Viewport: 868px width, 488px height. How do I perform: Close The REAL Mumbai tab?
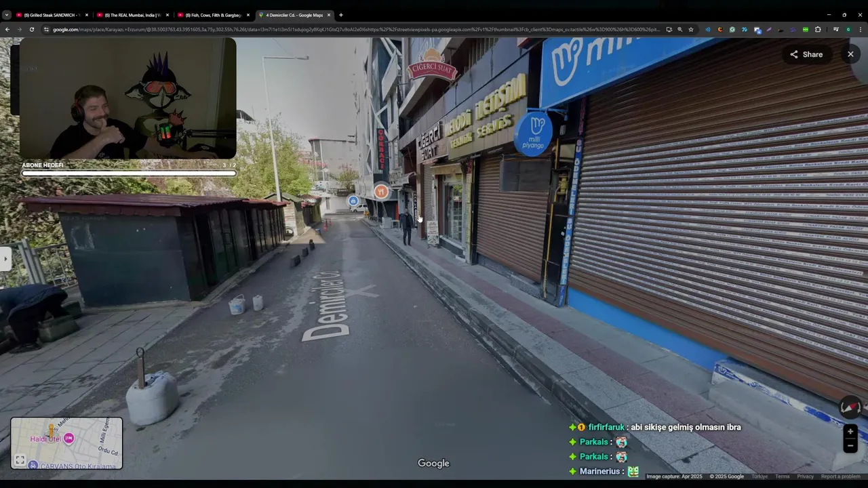(167, 15)
